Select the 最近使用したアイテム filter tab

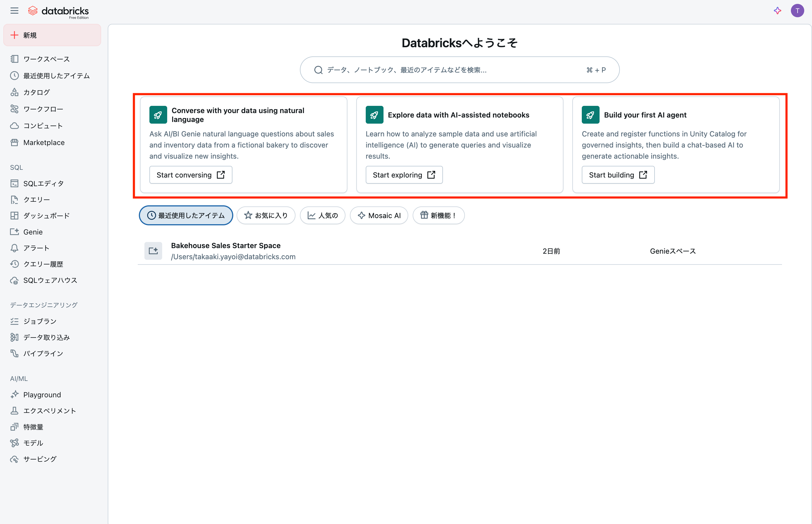pos(186,215)
